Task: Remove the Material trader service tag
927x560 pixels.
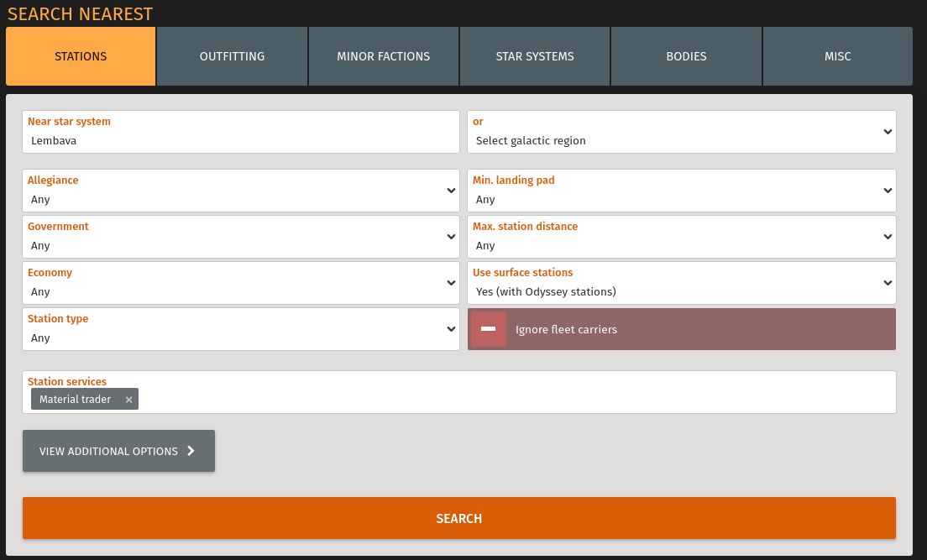Action: click(x=128, y=400)
